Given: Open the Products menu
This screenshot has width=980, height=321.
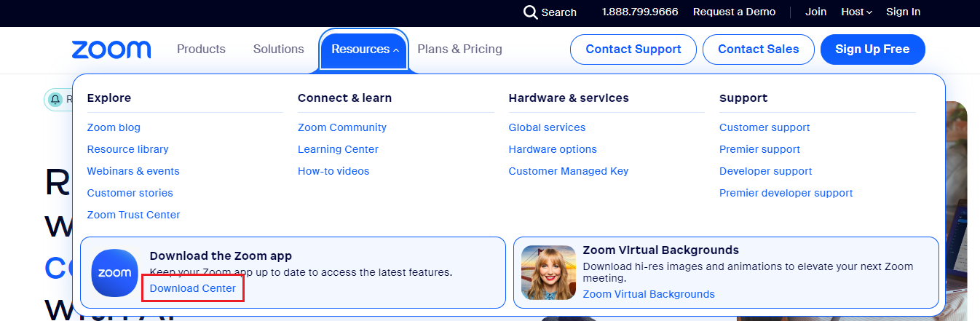Looking at the screenshot, I should click(x=201, y=49).
